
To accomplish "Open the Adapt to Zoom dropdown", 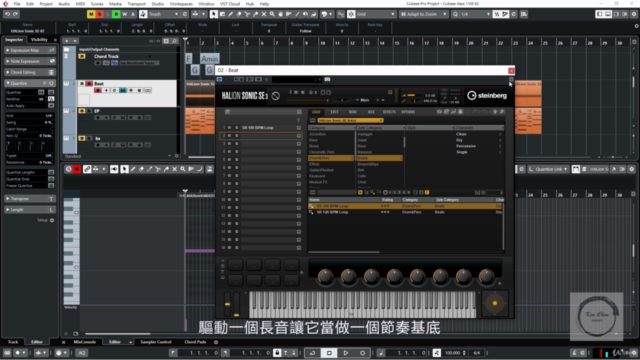I will click(x=424, y=14).
